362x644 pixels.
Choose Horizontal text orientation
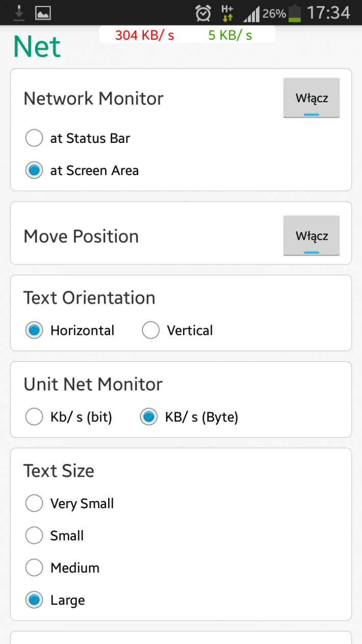[x=70, y=331]
